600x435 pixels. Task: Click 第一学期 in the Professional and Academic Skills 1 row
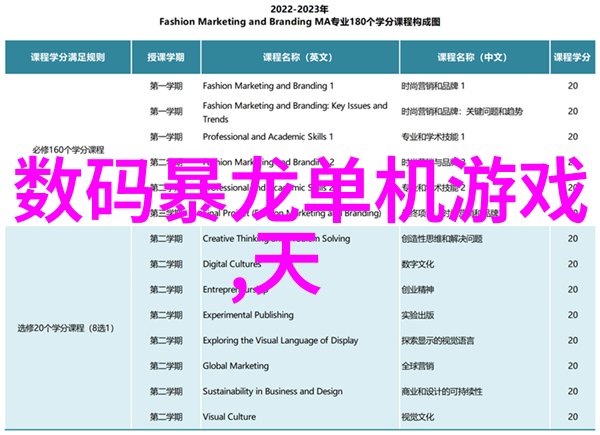(x=166, y=137)
